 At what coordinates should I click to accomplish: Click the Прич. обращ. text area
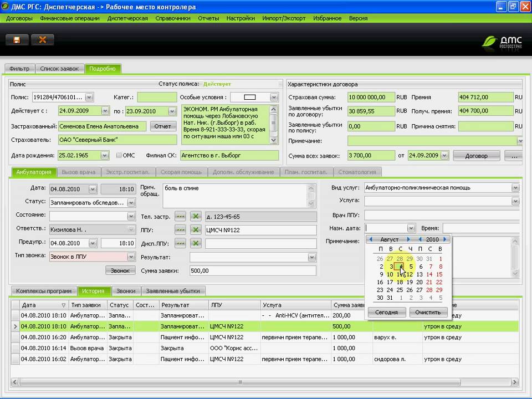236,196
